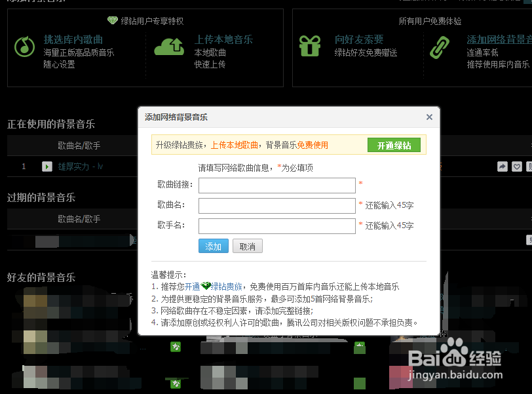Open the 挑选库内歌曲 link

[x=73, y=40]
